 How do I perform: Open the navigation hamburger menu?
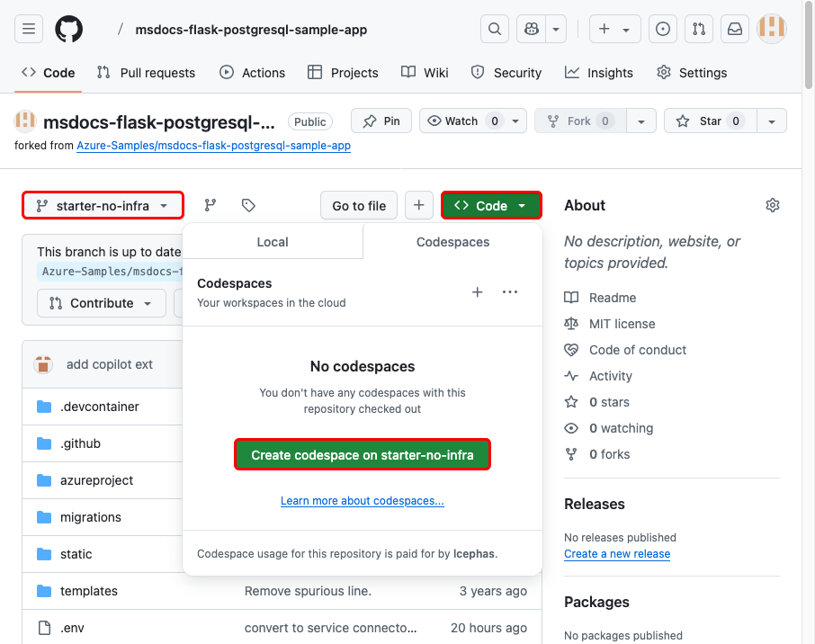[x=28, y=28]
